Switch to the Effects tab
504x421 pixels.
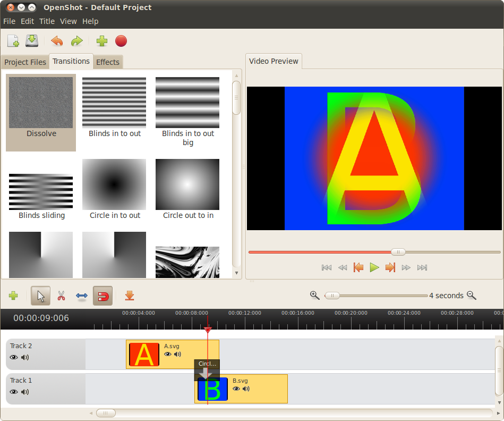108,62
